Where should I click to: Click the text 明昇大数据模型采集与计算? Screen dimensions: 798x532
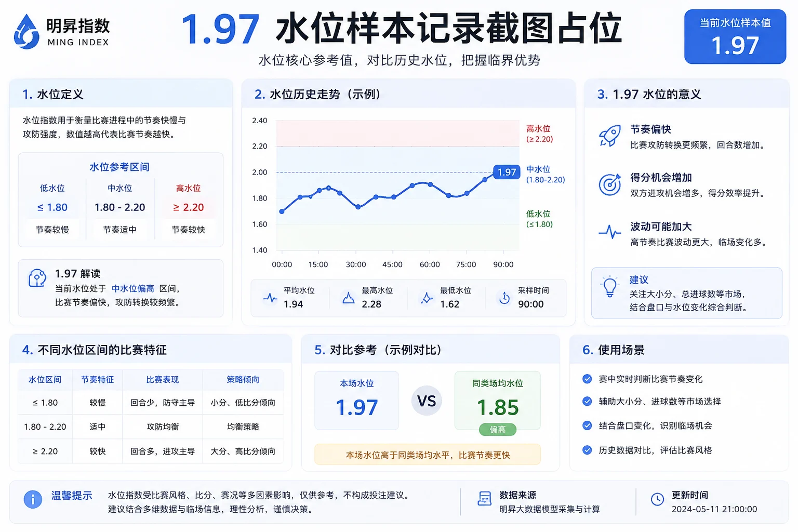pyautogui.click(x=550, y=509)
